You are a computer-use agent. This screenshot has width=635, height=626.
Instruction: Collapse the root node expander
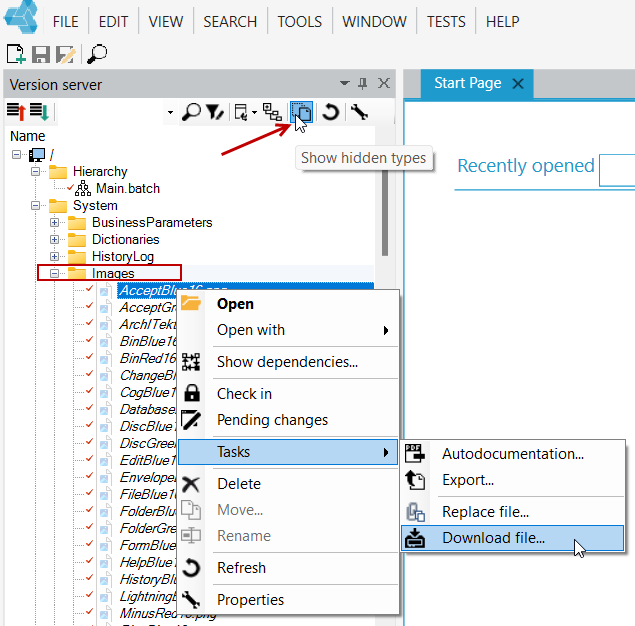pyautogui.click(x=16, y=154)
